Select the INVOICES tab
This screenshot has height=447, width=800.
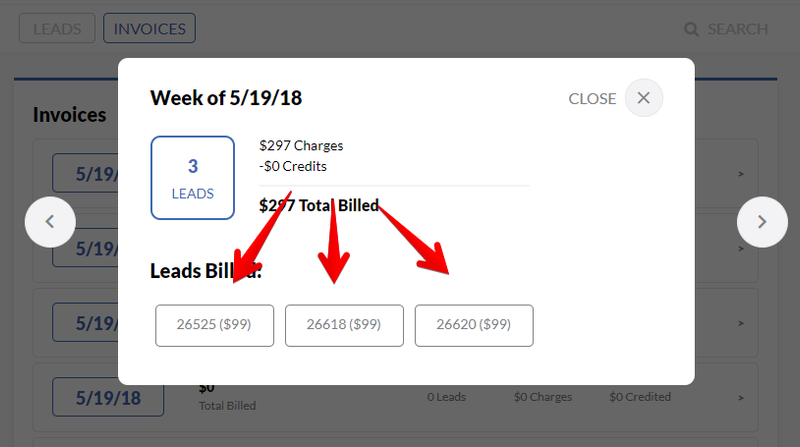point(149,29)
